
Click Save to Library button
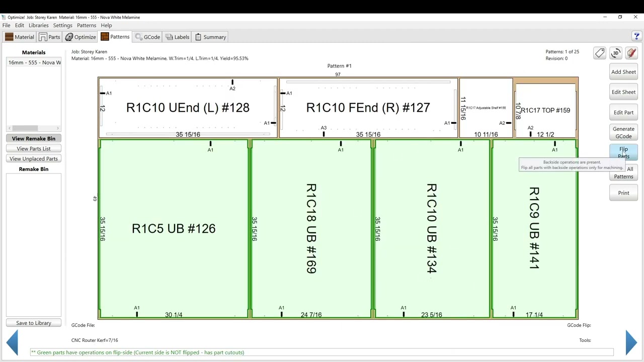(34, 323)
